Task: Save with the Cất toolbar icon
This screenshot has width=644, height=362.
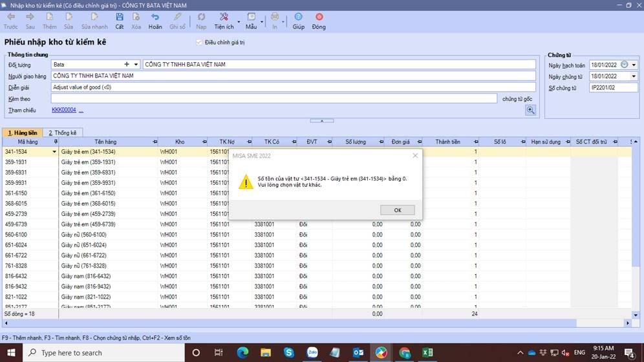Action: pos(120,17)
